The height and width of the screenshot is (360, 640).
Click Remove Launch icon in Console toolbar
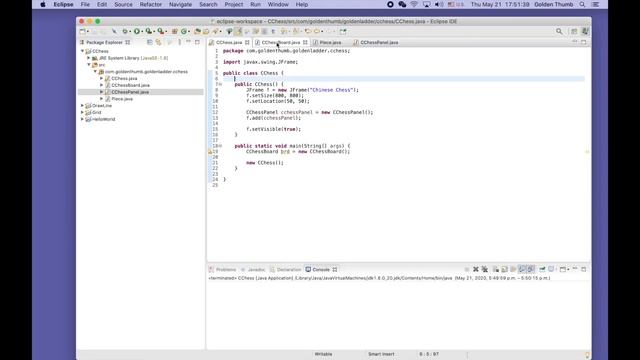(x=476, y=269)
